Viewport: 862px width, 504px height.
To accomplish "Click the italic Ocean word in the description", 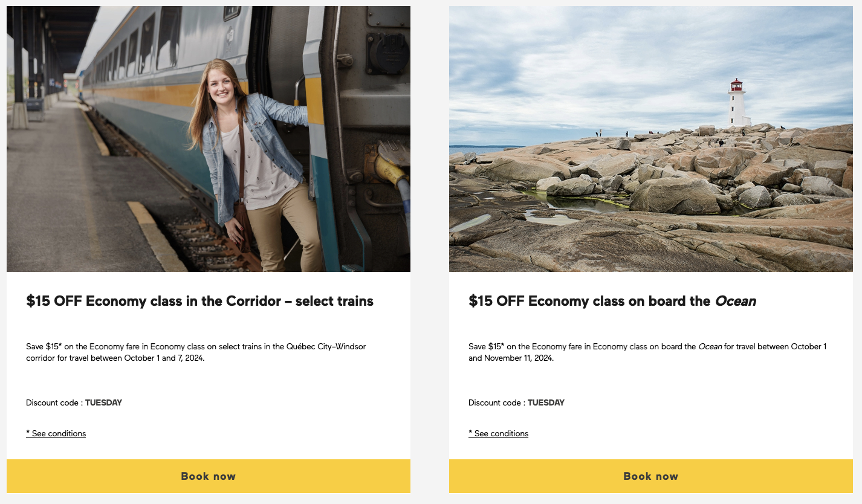I will tap(710, 347).
